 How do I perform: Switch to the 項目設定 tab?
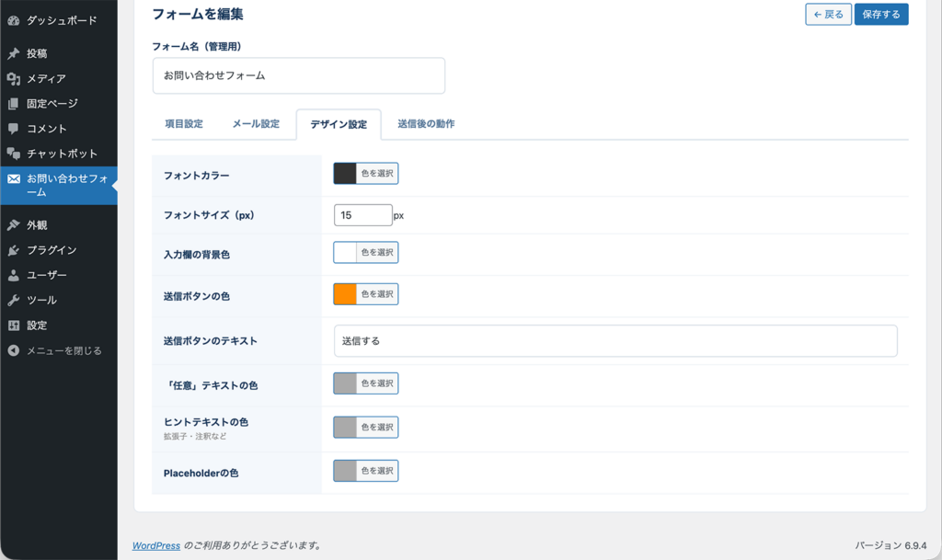point(184,124)
